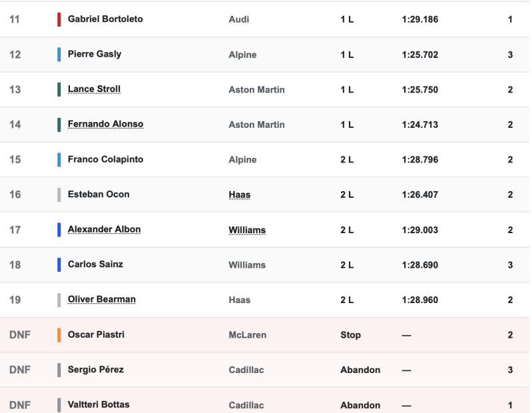Select the Gabriel Bortoleto row name

pyautogui.click(x=105, y=19)
